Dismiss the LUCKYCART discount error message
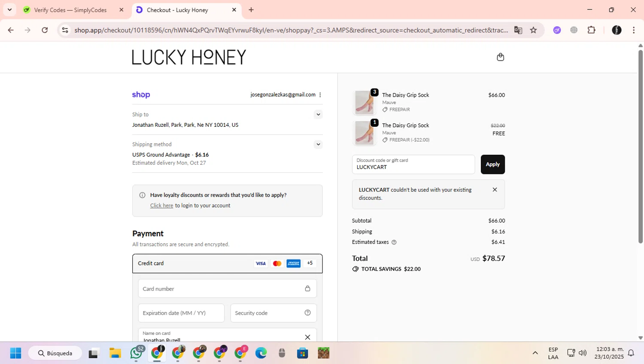This screenshot has height=364, width=644. click(x=495, y=190)
